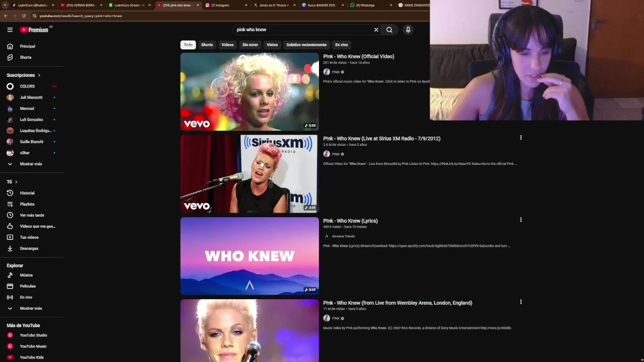
Task: Switch to the ADRIAN BERRA browser tab
Action: [x=80, y=5]
